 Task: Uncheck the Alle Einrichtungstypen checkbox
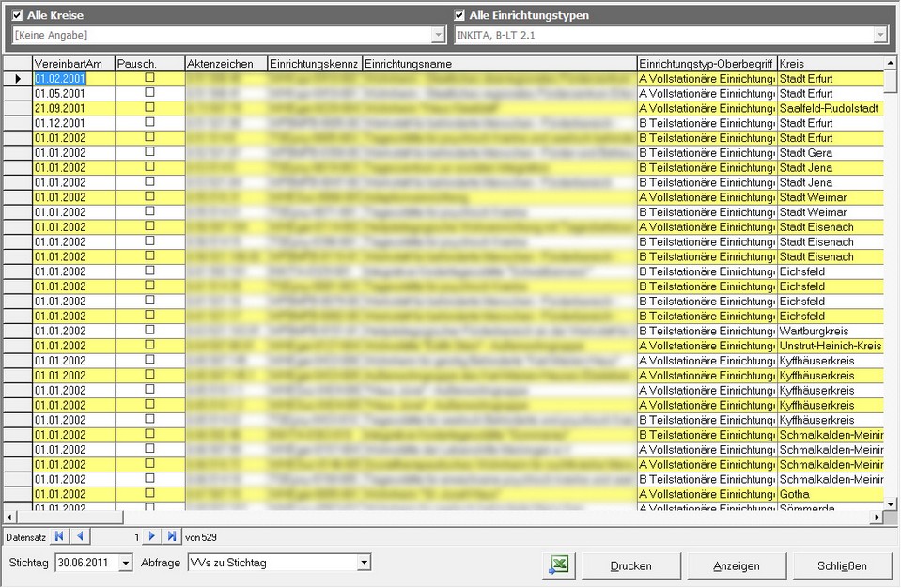click(x=459, y=15)
